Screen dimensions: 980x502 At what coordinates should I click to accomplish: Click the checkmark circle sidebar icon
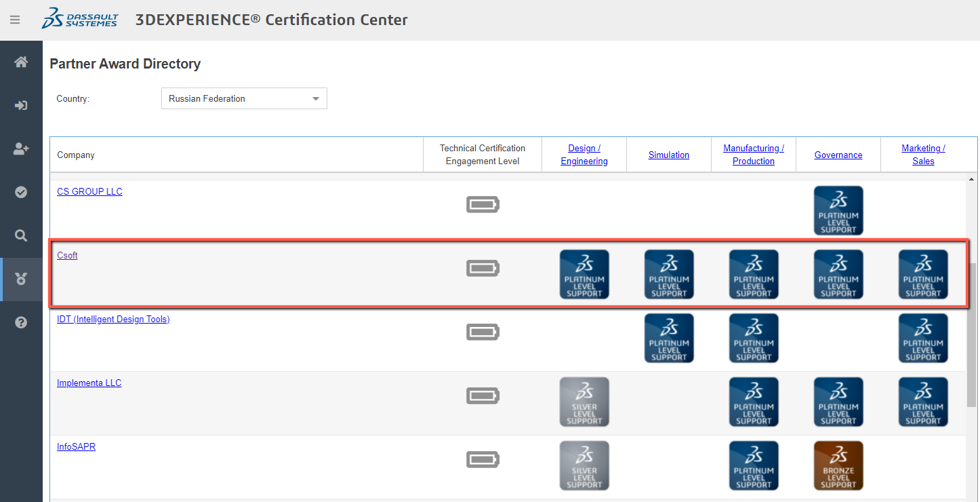coord(21,192)
